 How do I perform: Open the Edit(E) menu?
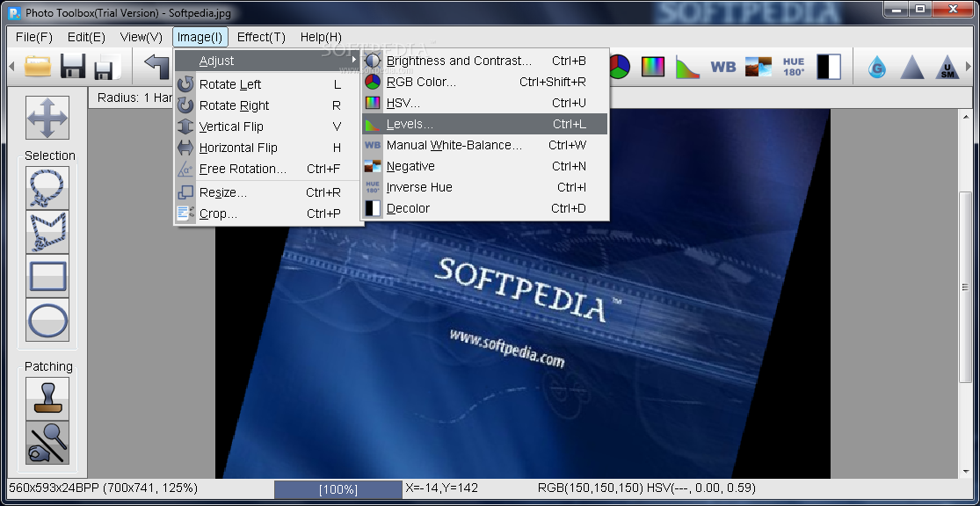[86, 37]
